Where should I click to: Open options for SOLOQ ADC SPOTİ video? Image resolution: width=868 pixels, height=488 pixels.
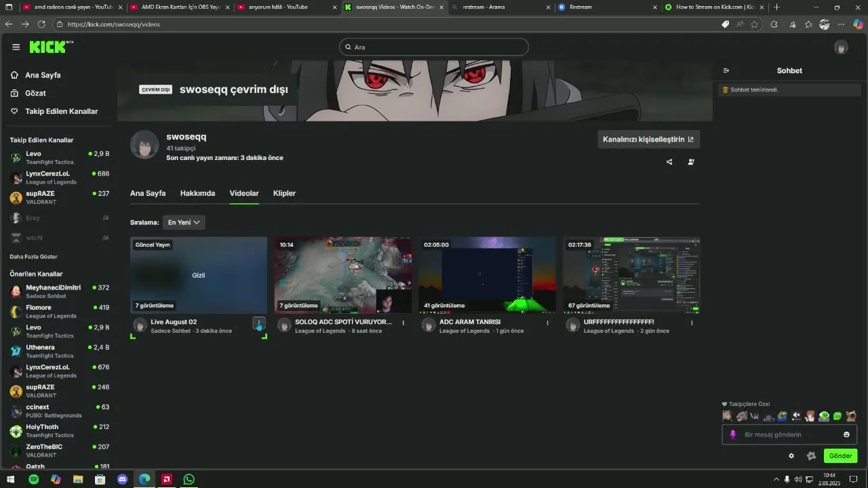pos(403,323)
